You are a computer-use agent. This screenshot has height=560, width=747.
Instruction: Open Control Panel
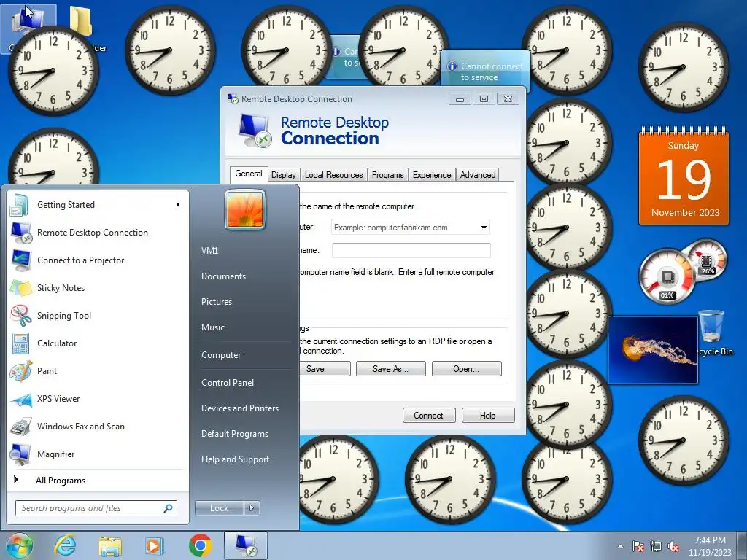click(x=228, y=382)
